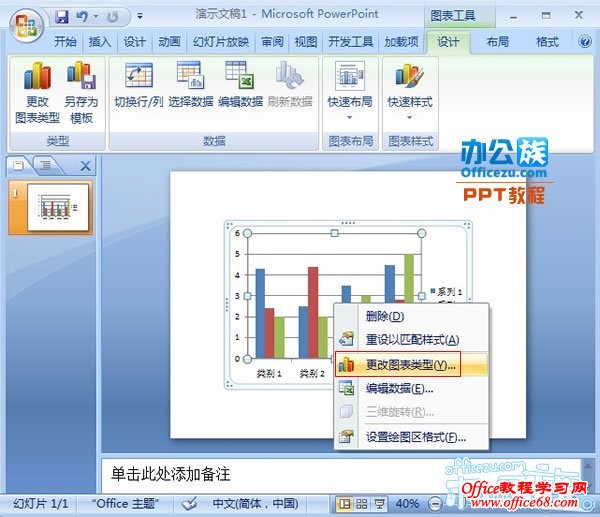600x517 pixels.
Task: Choose 删除(D) in context menu
Action: tap(411, 316)
